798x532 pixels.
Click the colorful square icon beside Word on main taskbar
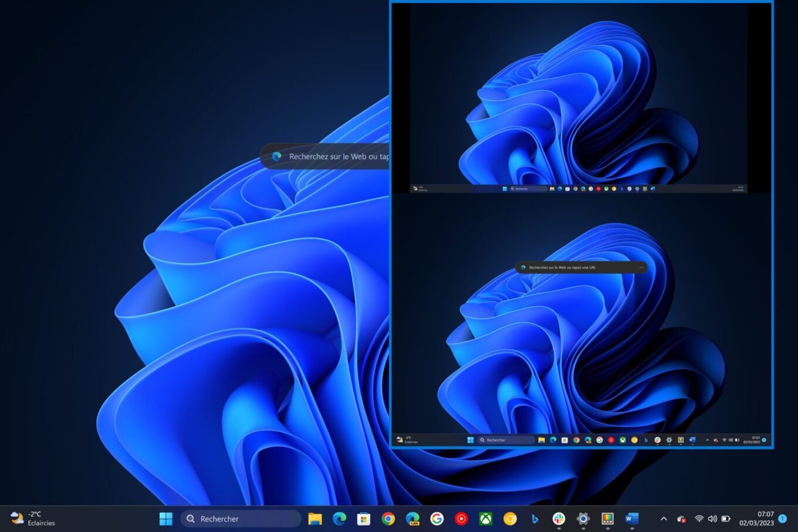click(x=607, y=519)
